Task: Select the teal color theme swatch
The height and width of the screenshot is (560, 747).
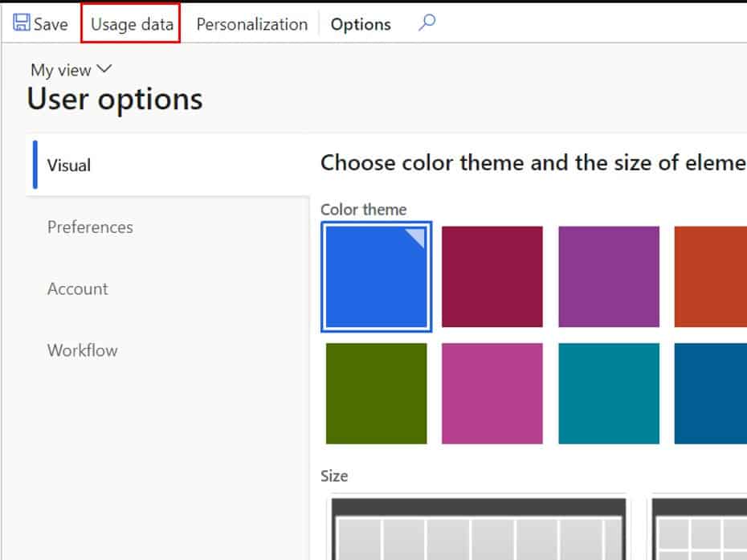Action: pos(609,393)
